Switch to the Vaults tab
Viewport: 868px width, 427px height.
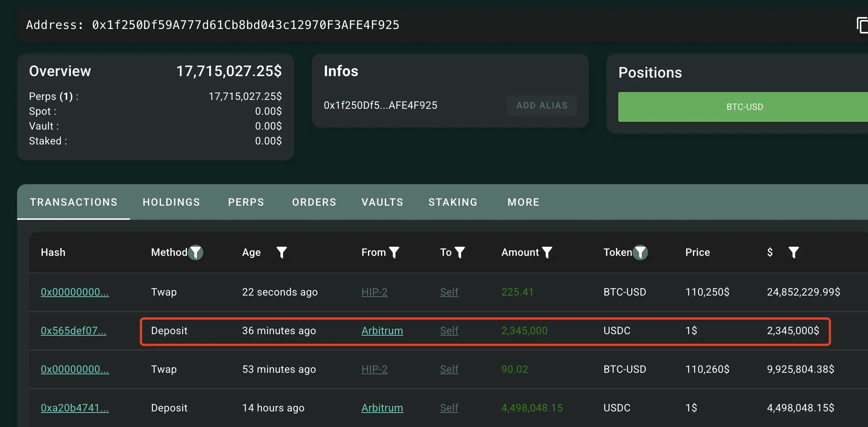point(382,202)
